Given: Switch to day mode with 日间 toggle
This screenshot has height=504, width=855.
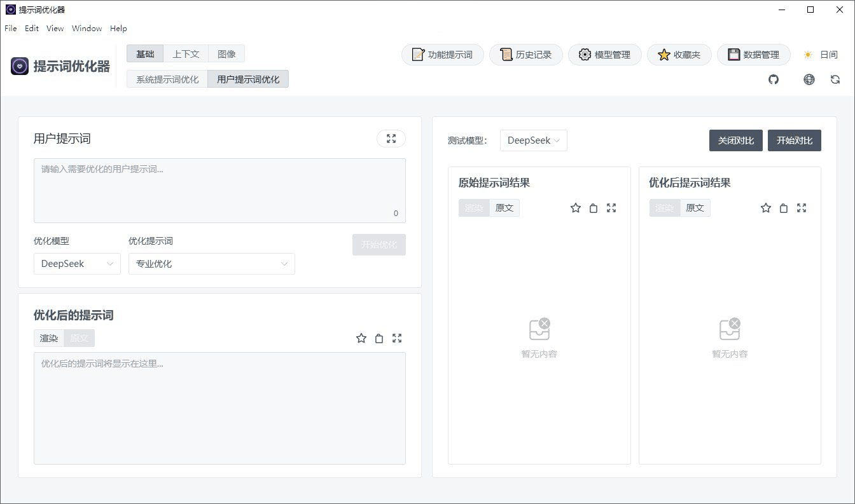Looking at the screenshot, I should 821,55.
